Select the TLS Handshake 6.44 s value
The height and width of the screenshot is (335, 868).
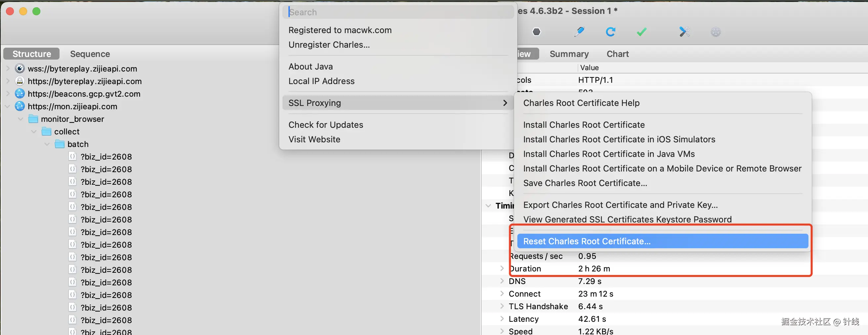click(590, 306)
